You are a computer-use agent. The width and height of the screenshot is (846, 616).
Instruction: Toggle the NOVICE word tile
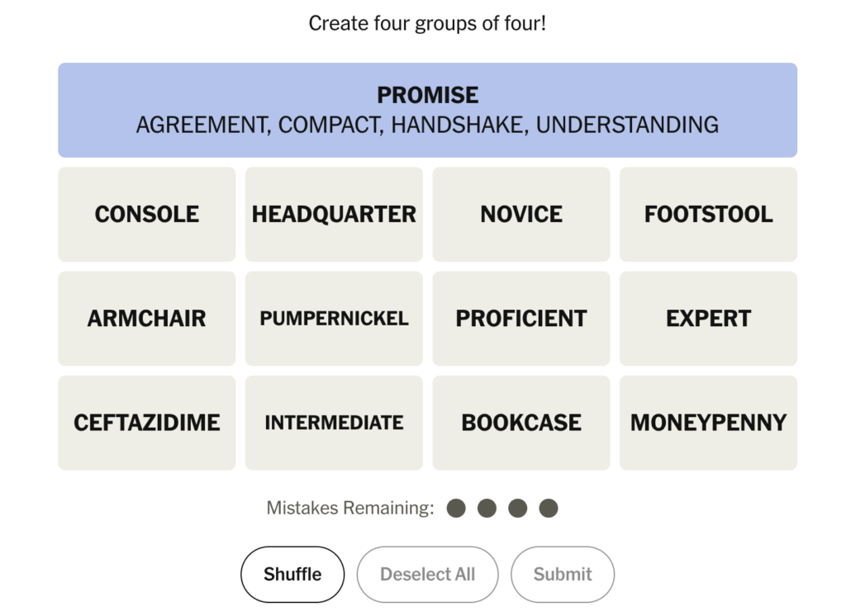click(521, 215)
